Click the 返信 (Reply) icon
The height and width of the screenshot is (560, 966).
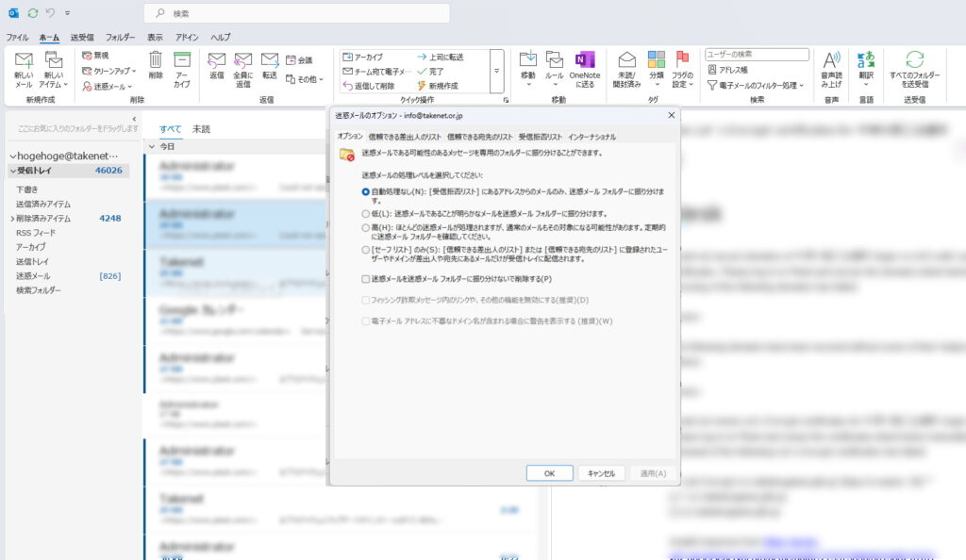(217, 61)
